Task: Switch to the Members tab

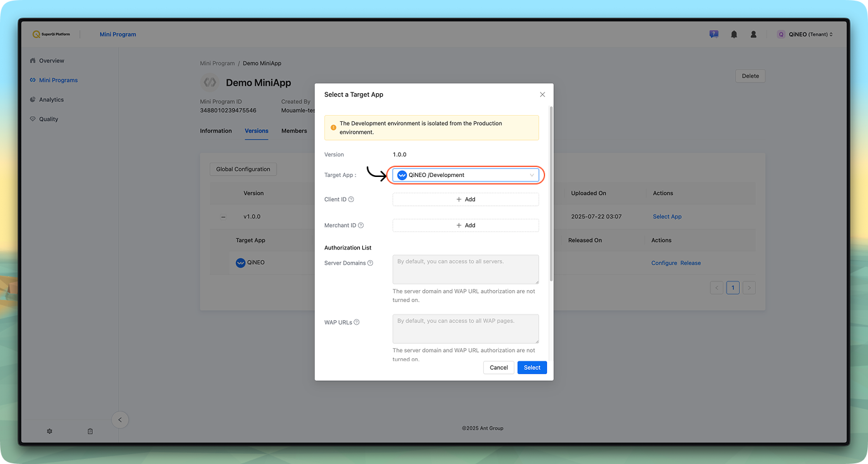Action: (294, 131)
